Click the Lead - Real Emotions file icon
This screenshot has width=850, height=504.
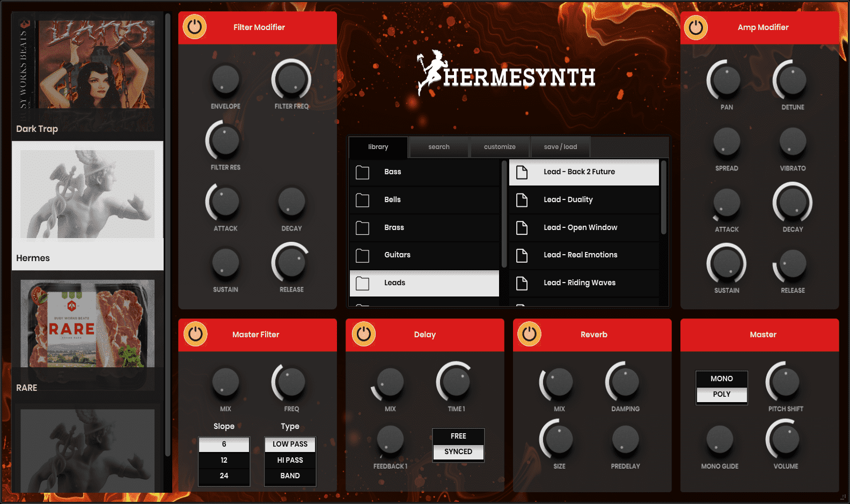coord(522,255)
